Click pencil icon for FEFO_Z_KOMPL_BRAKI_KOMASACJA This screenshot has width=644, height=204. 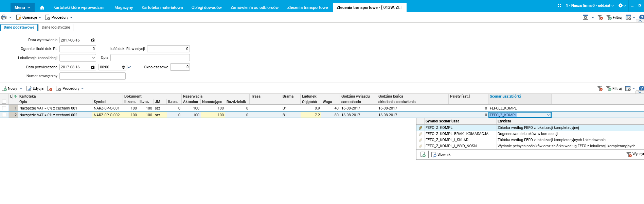(x=421, y=134)
